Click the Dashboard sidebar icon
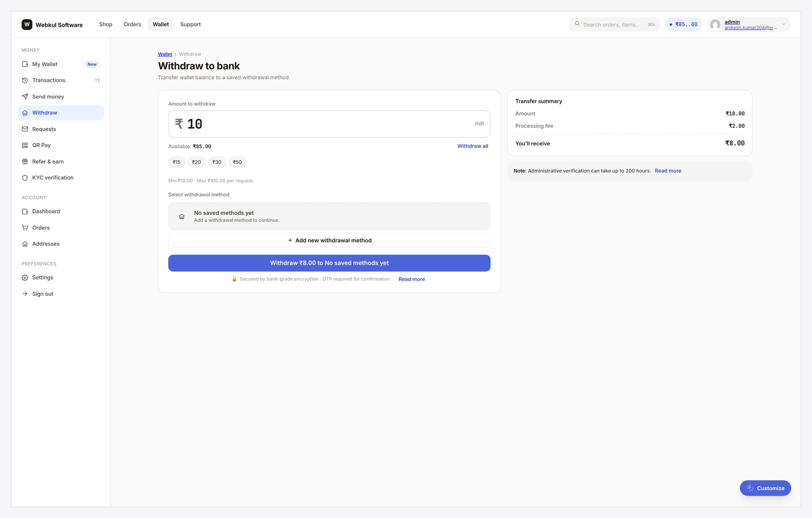 click(25, 212)
